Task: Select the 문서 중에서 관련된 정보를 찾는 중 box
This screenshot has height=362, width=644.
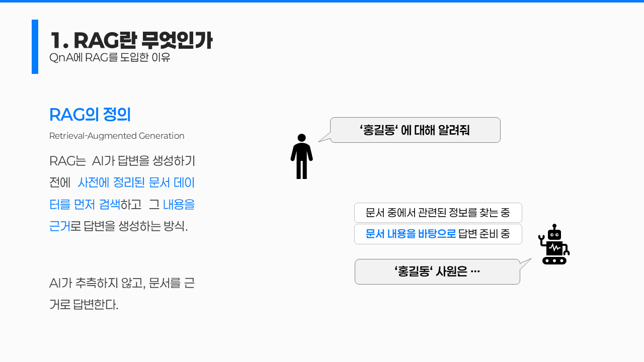Action: [438, 213]
